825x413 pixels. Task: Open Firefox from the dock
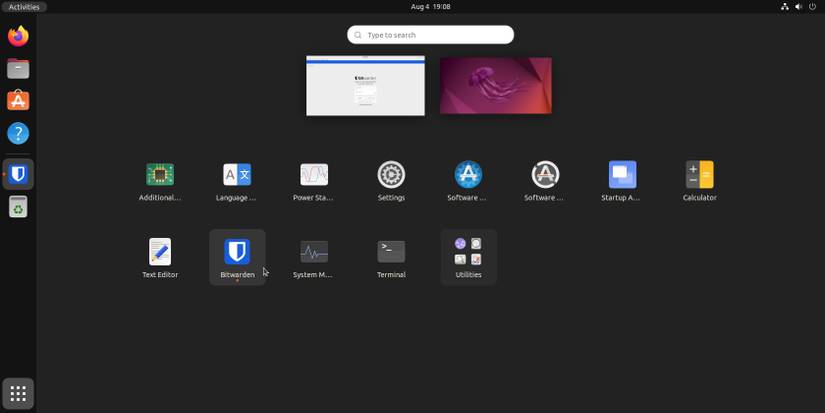[18, 36]
